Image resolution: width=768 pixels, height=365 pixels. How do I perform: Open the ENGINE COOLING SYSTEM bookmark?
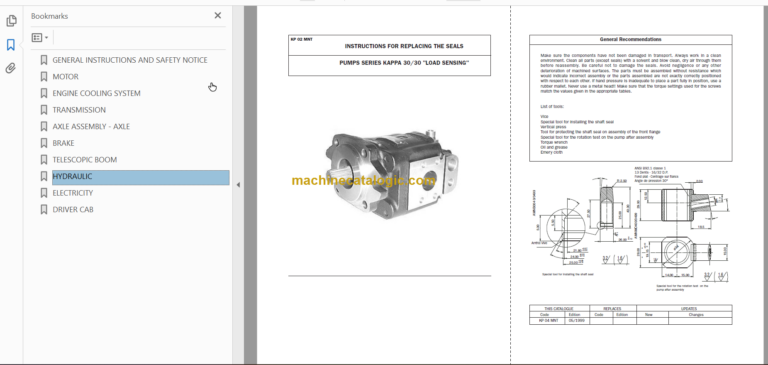point(96,94)
